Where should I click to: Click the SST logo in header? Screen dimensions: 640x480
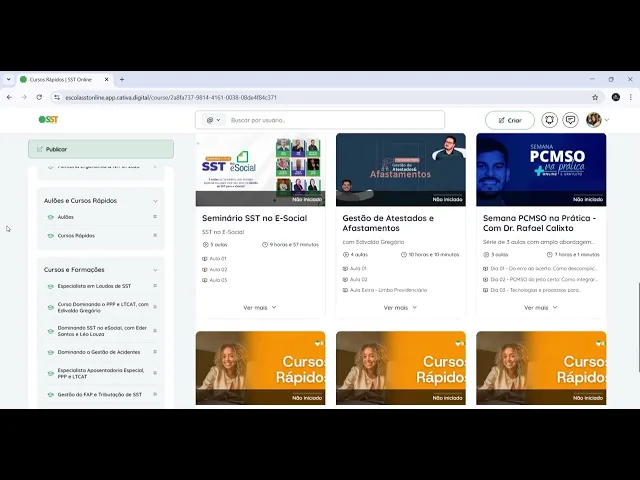pyautogui.click(x=49, y=120)
